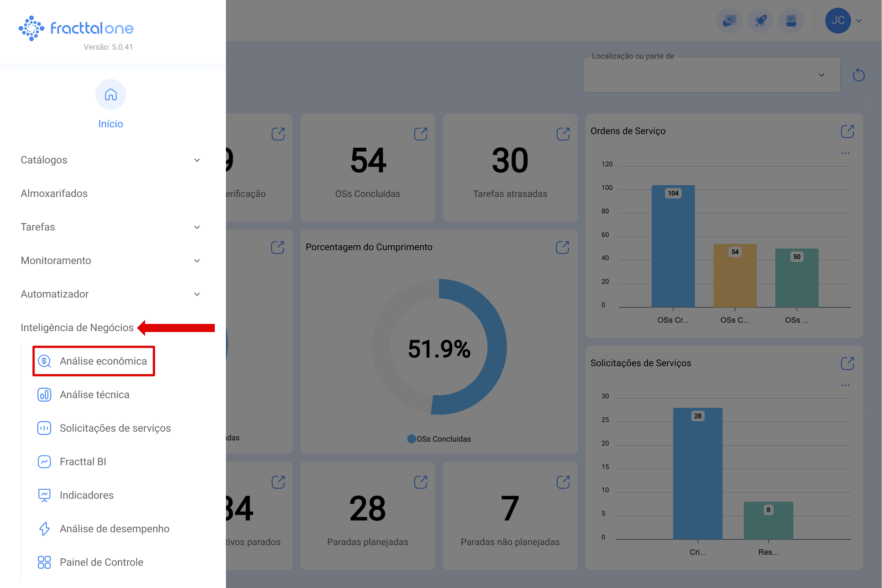Open Análise econômica submenu entry
This screenshot has height=588, width=882.
[103, 361]
